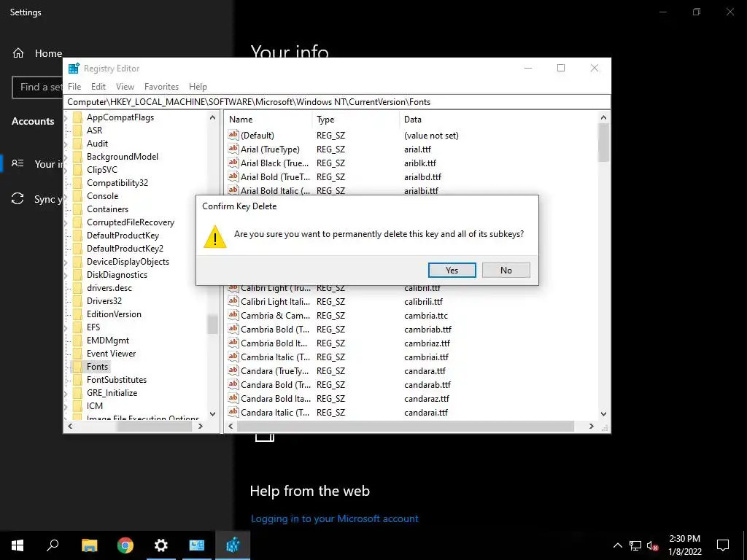Select the DefaultProductKey2 key
Screen dimensions: 747x560
point(125,249)
